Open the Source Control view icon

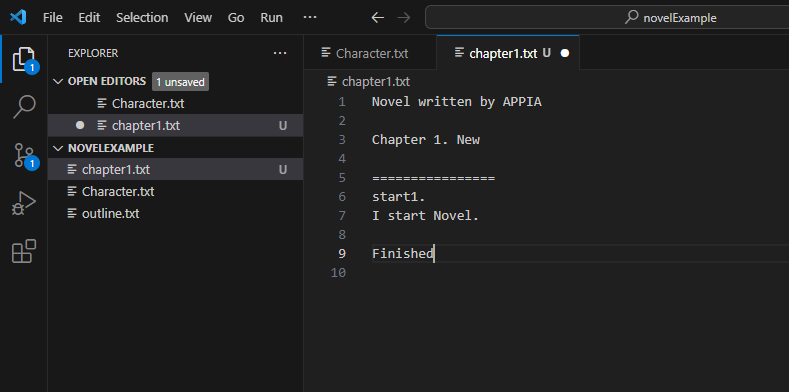[24, 155]
